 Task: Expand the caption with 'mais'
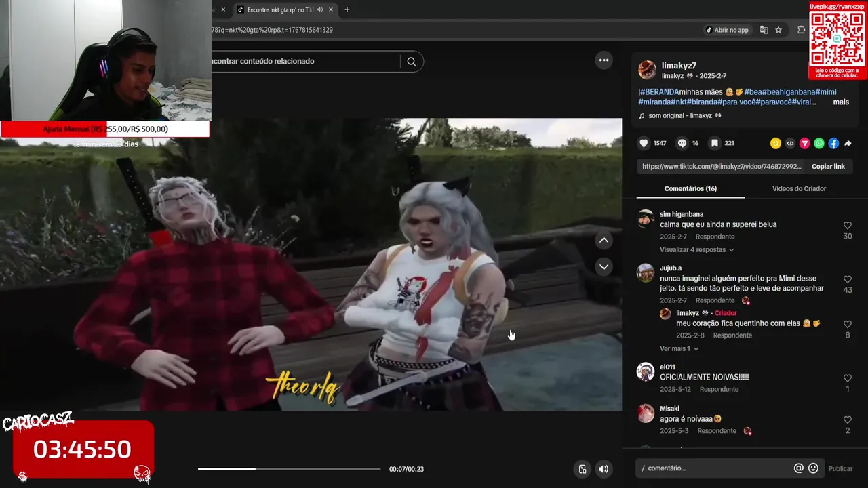[841, 102]
